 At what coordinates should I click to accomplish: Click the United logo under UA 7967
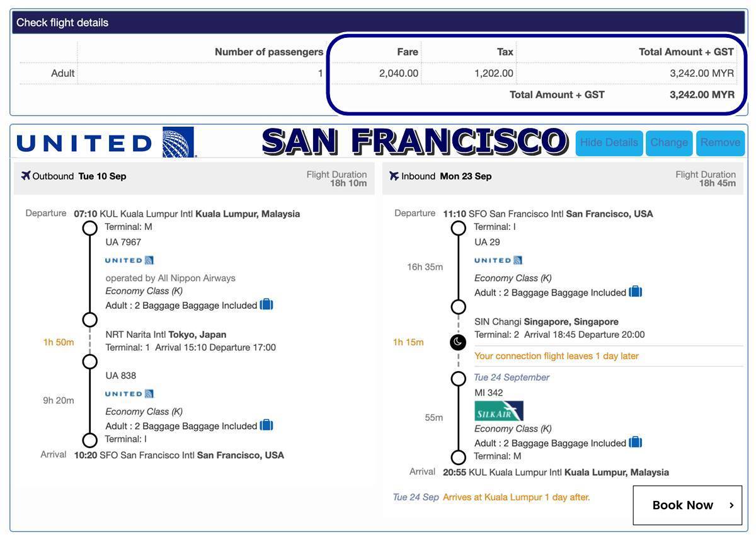[129, 260]
